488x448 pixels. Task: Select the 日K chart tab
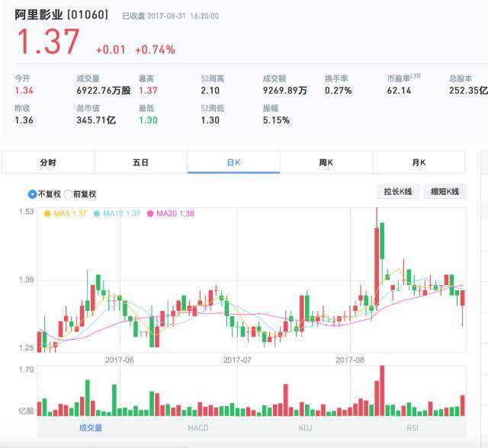[x=233, y=162]
